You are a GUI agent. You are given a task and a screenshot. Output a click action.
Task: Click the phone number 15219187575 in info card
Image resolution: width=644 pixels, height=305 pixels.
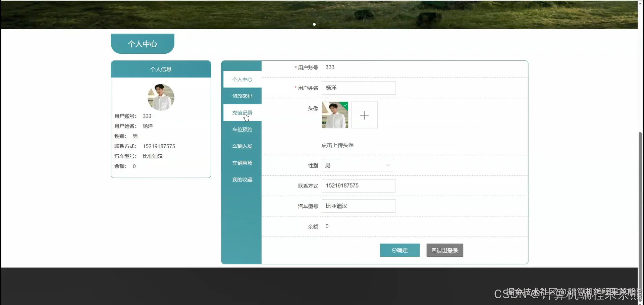tap(159, 146)
